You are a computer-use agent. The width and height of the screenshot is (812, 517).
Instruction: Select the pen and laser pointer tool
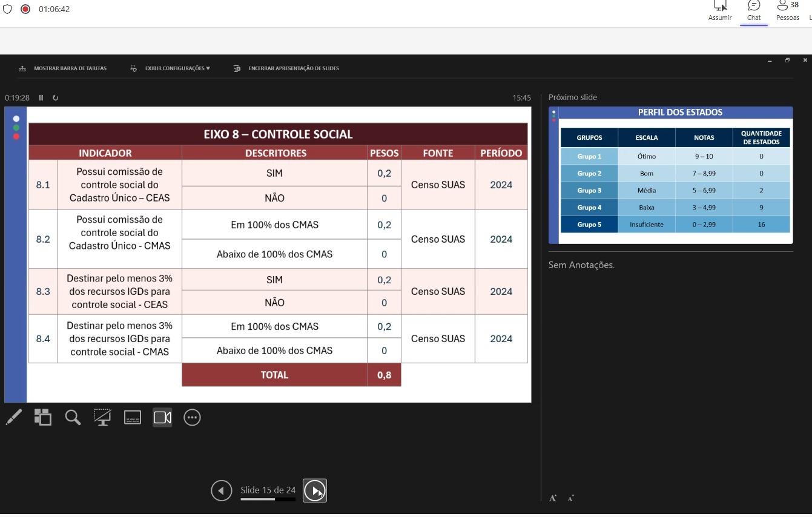point(13,417)
